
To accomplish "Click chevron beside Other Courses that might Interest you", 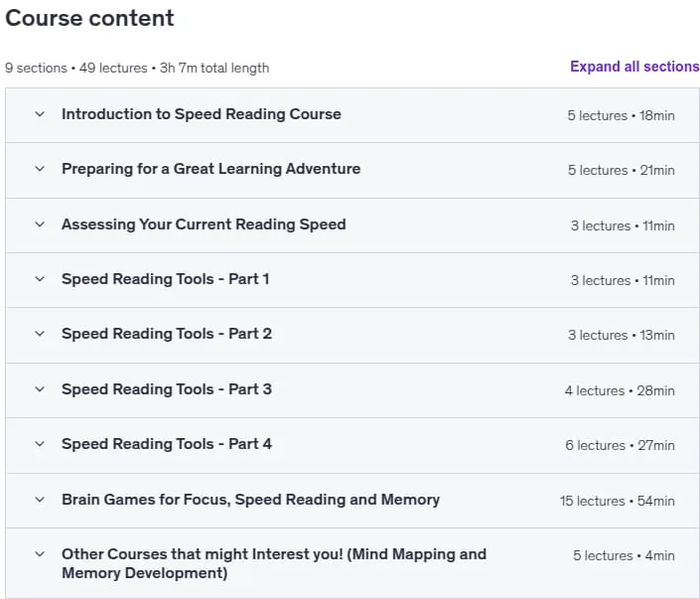I will click(x=40, y=554).
